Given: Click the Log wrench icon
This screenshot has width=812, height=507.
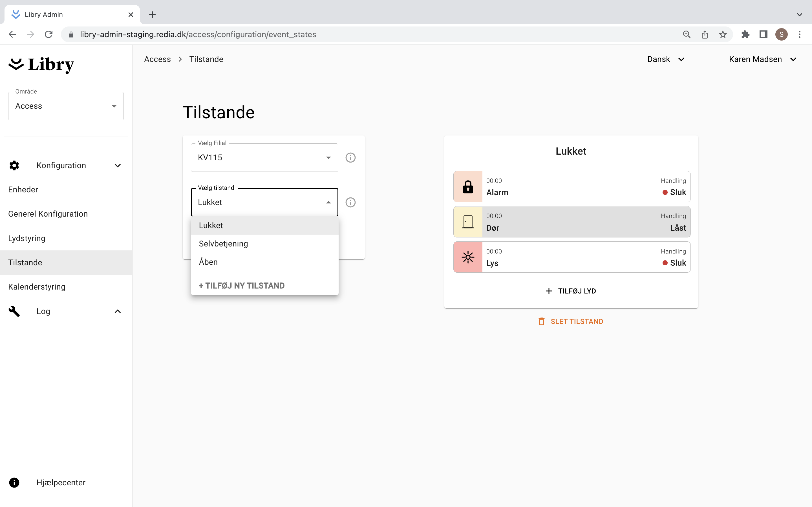Looking at the screenshot, I should coord(14,311).
